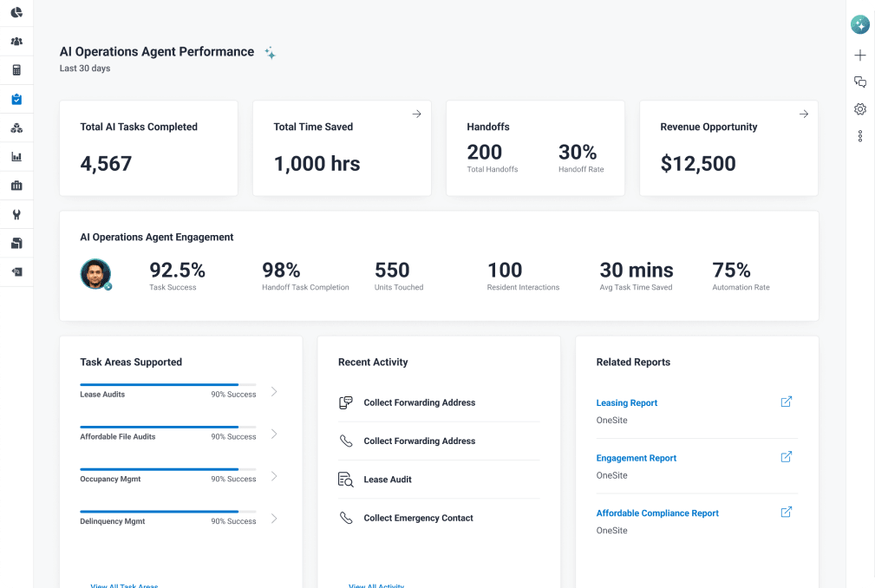Click the Occupancy Mgmt progress bar
This screenshot has width=875, height=588.
[168, 469]
